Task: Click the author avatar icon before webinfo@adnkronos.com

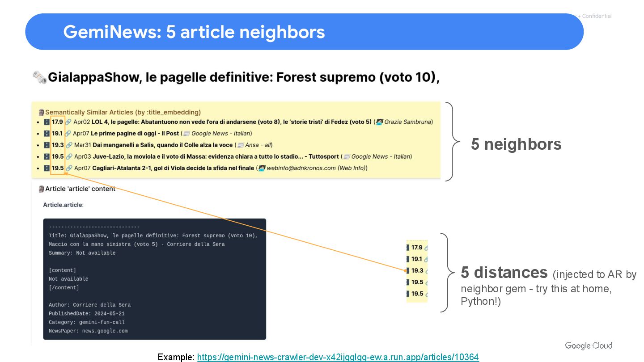Action: click(262, 168)
